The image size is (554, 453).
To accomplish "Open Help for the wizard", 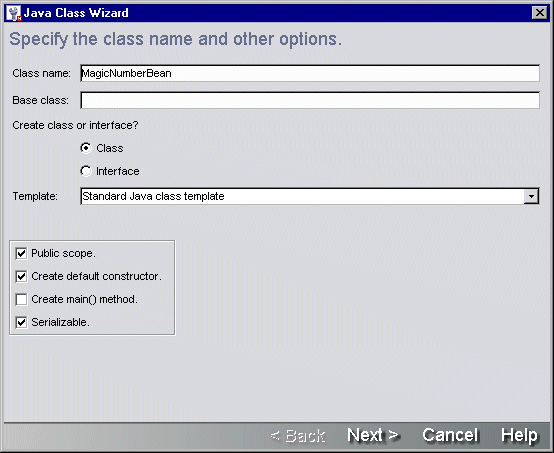I will click(519, 435).
